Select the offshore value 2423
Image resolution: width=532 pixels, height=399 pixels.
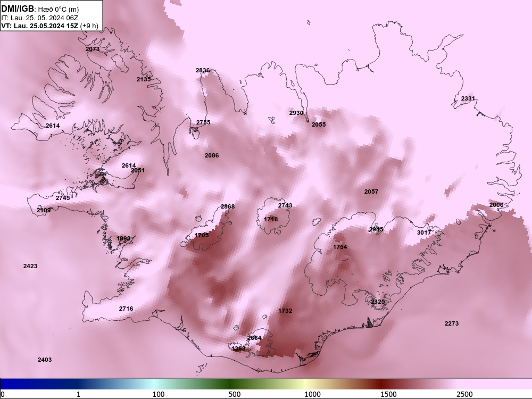point(30,266)
